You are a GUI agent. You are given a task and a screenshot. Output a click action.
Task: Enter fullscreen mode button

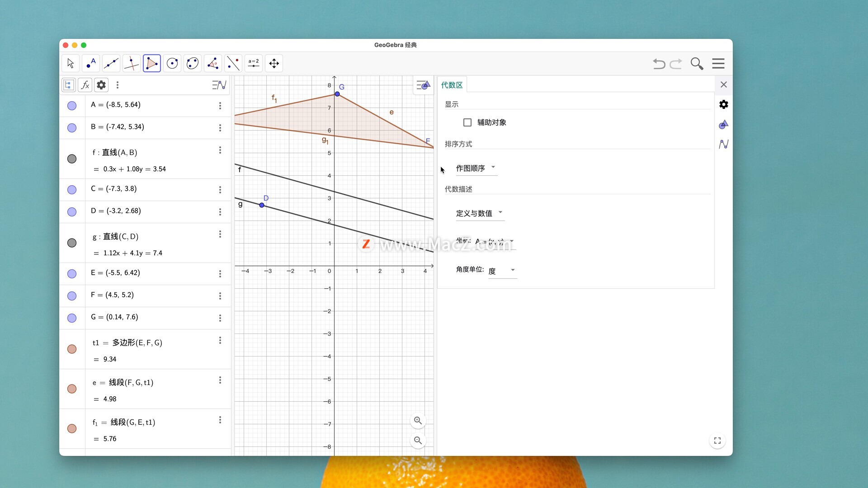pos(717,441)
